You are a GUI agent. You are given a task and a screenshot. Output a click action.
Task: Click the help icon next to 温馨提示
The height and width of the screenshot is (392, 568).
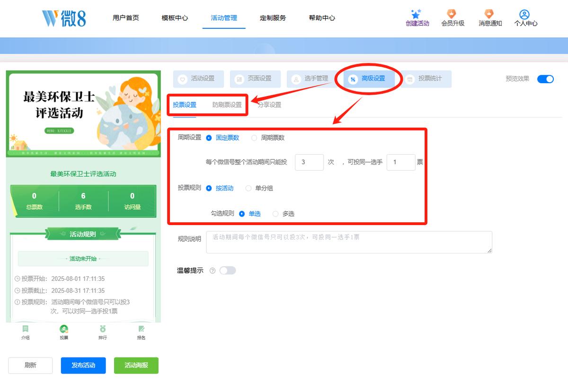[213, 271]
